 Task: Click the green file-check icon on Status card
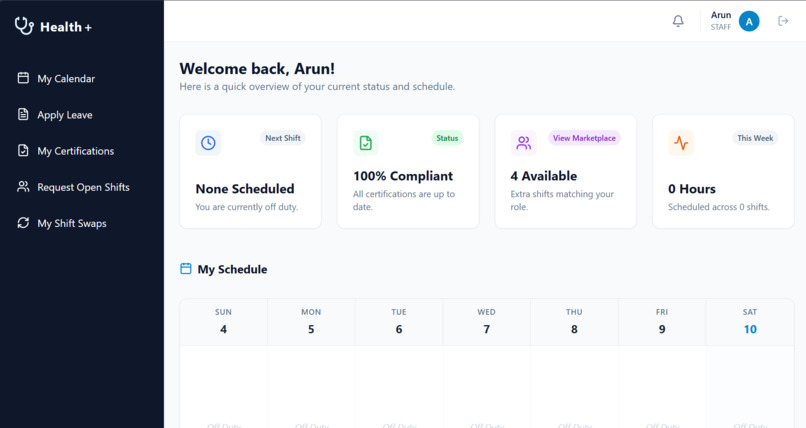[365, 143]
